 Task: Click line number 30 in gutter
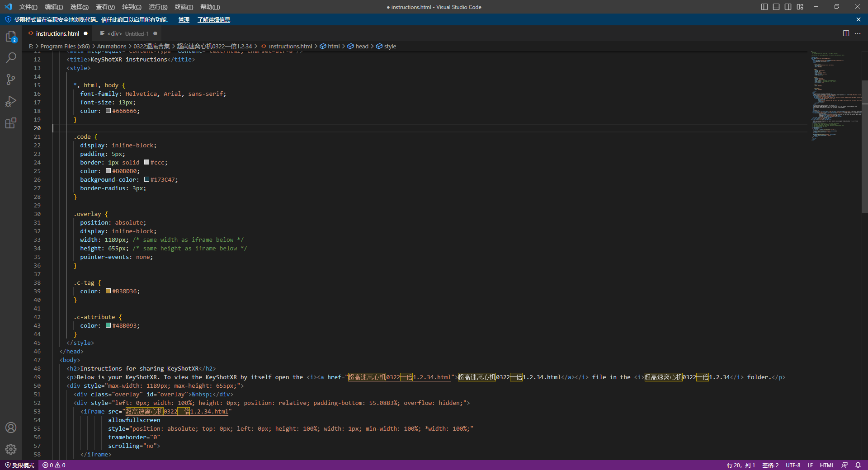37,214
